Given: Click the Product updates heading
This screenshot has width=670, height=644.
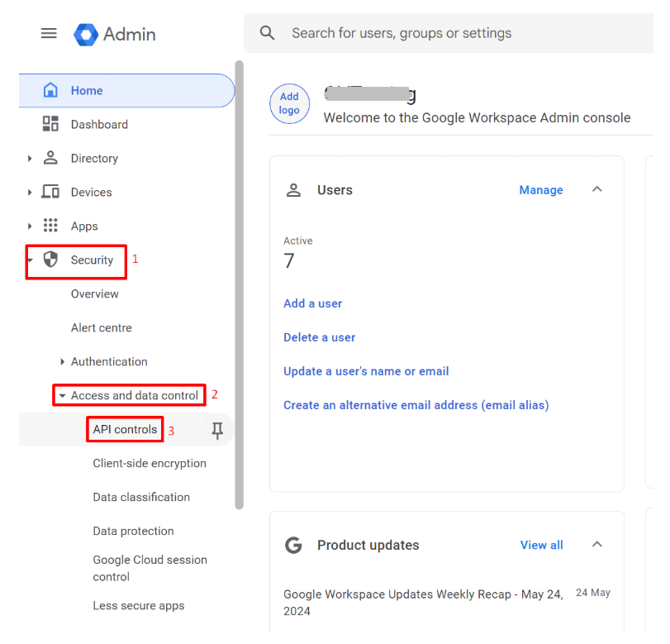Looking at the screenshot, I should pyautogui.click(x=368, y=545).
